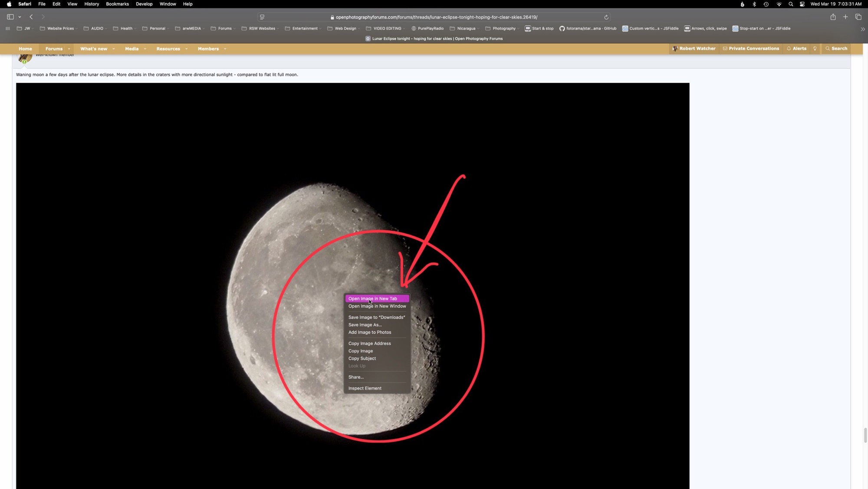Choose Copy Image Address
The width and height of the screenshot is (868, 489).
pos(377,344)
